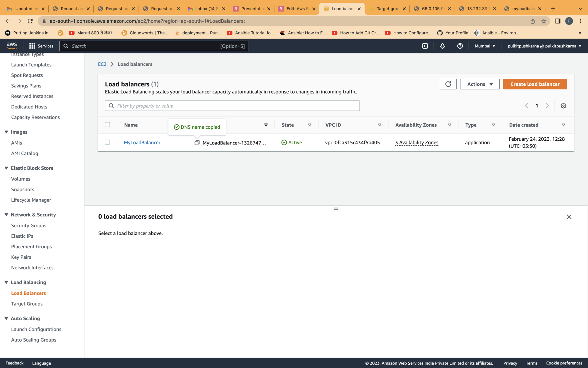Open the Actions dropdown
This screenshot has width=588, height=368.
point(479,84)
